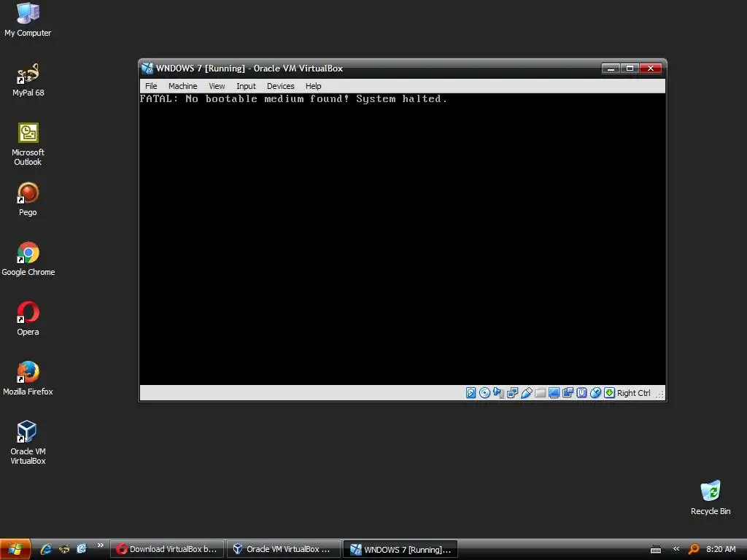Expand hidden system tray icons chevron

tap(676, 549)
